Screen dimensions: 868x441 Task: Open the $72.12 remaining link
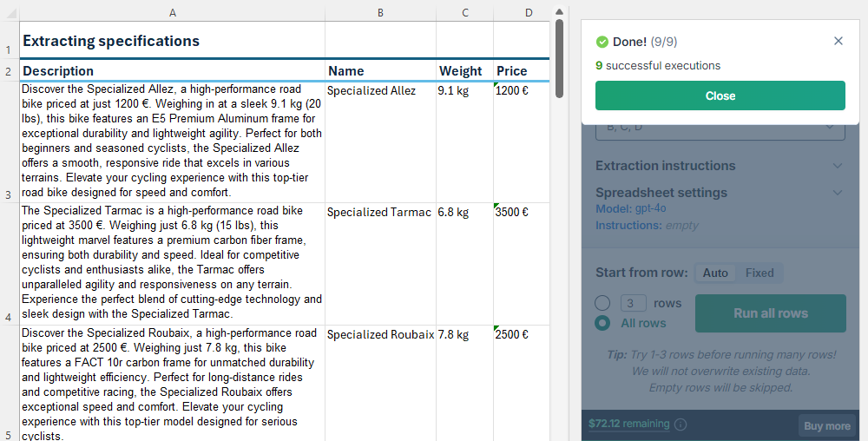pyautogui.click(x=628, y=425)
